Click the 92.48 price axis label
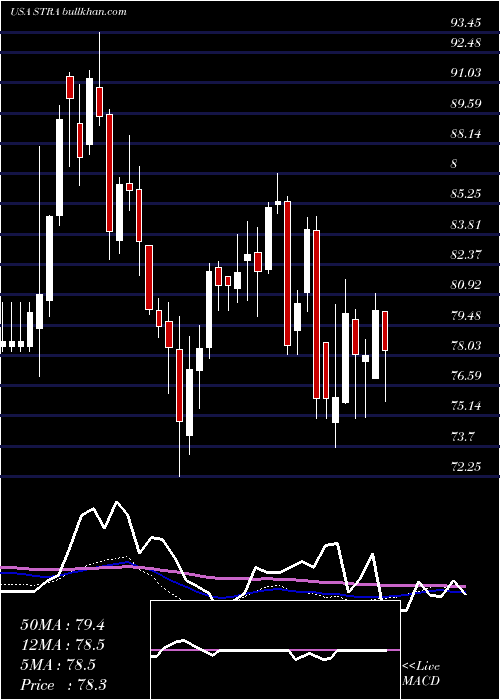Viewport: 500px width, 700px height. click(x=466, y=43)
